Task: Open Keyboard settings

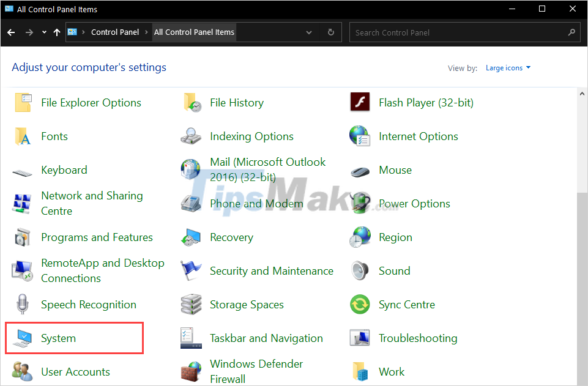Action: click(x=64, y=169)
